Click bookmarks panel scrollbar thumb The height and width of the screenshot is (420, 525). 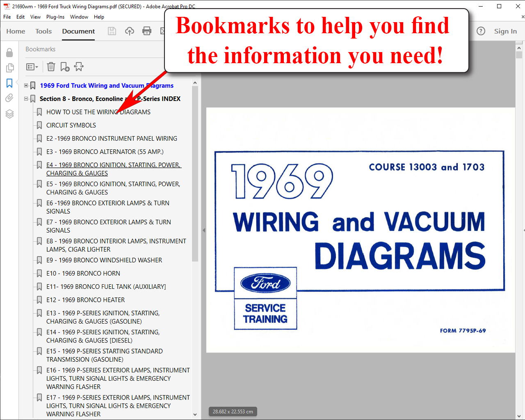[195, 174]
